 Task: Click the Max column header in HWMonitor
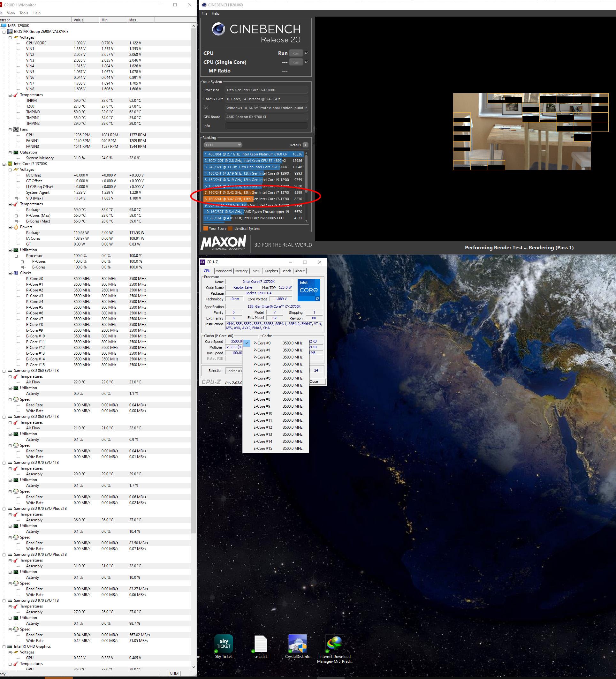(x=141, y=20)
